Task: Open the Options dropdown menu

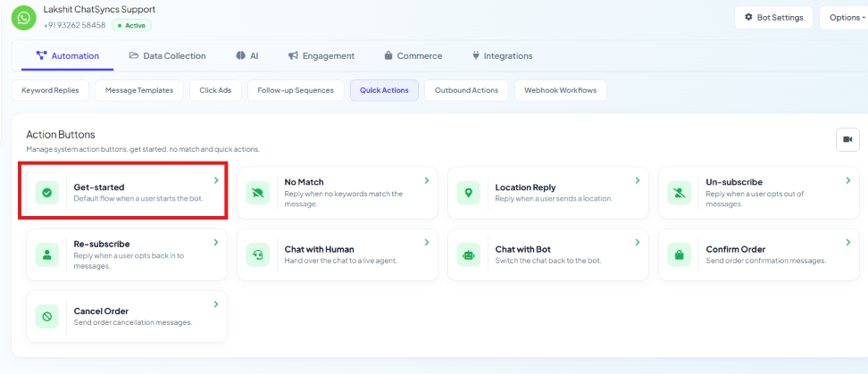Action: click(844, 18)
